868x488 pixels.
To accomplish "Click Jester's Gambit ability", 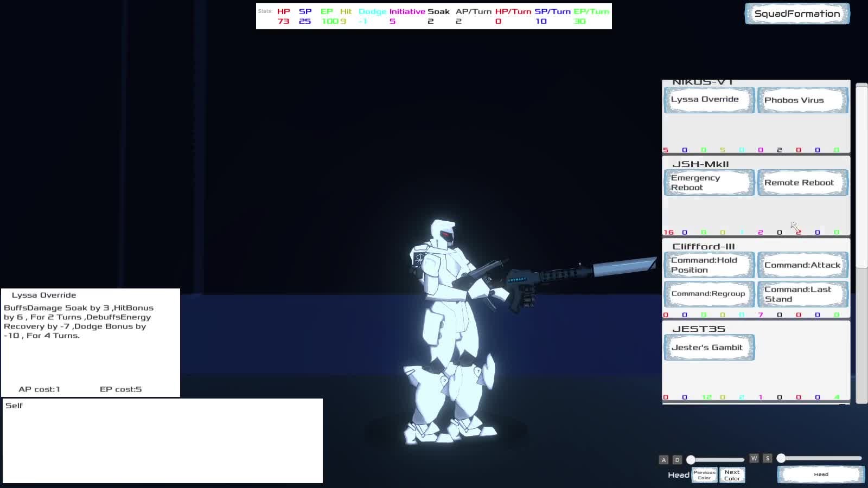I will 709,348.
